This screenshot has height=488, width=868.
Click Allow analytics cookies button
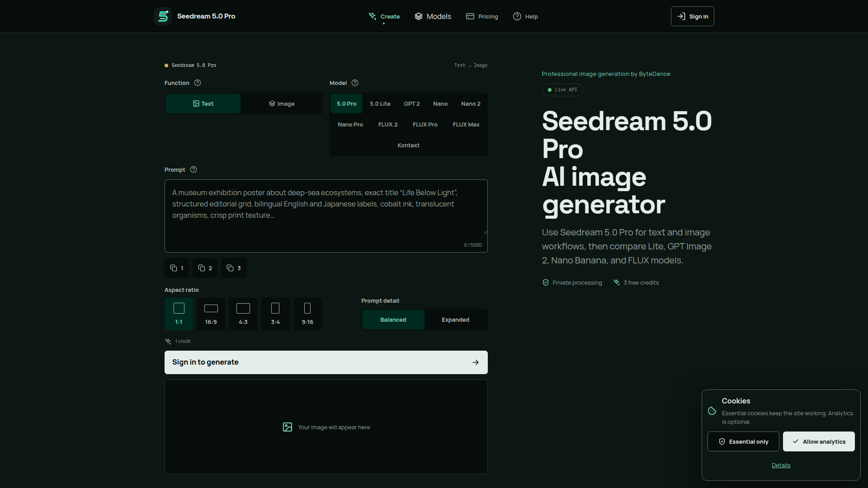click(x=819, y=441)
